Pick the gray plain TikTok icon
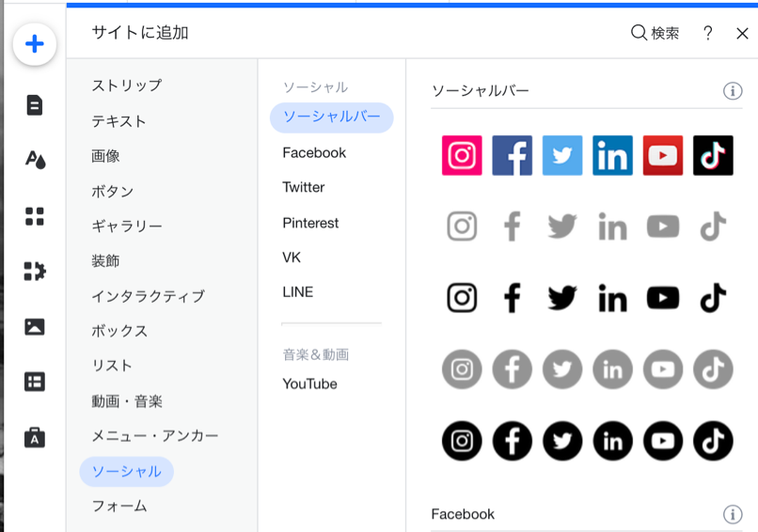The image size is (758, 532). point(713,227)
